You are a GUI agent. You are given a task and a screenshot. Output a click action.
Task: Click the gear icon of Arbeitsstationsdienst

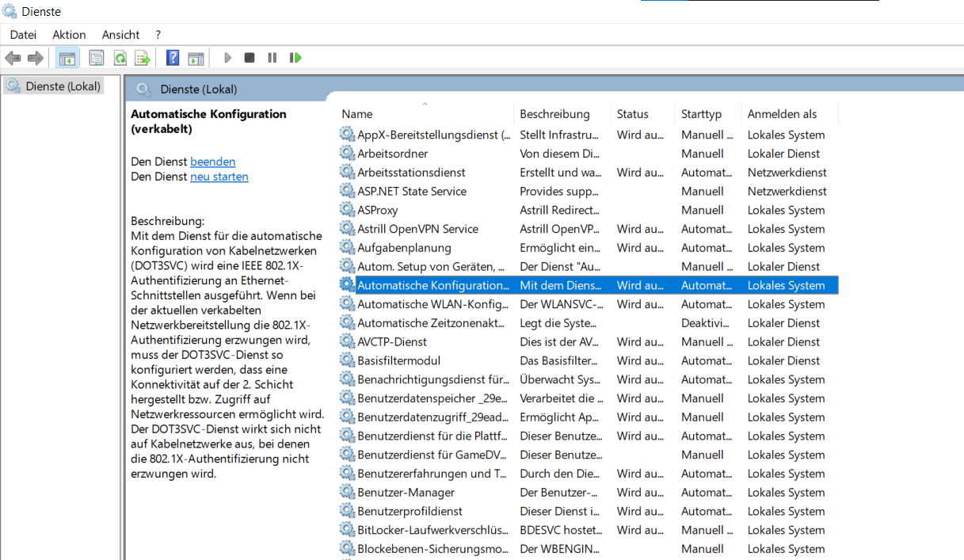click(347, 173)
